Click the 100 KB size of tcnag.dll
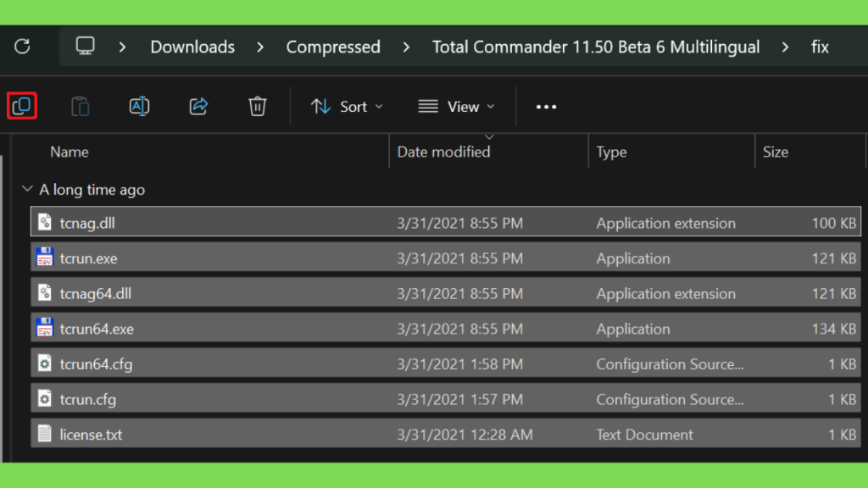Viewport: 868px width, 488px height. [x=834, y=223]
